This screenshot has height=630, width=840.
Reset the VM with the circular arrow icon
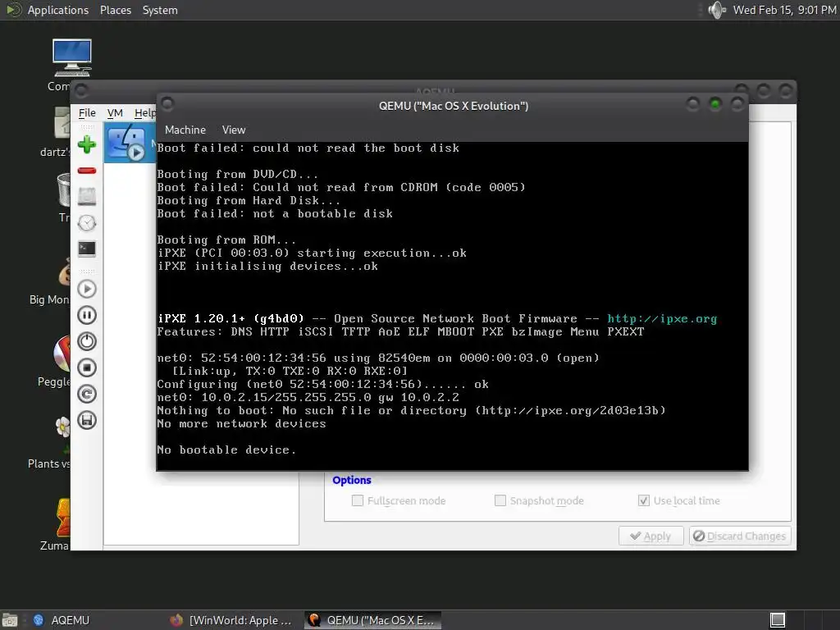[x=87, y=394]
